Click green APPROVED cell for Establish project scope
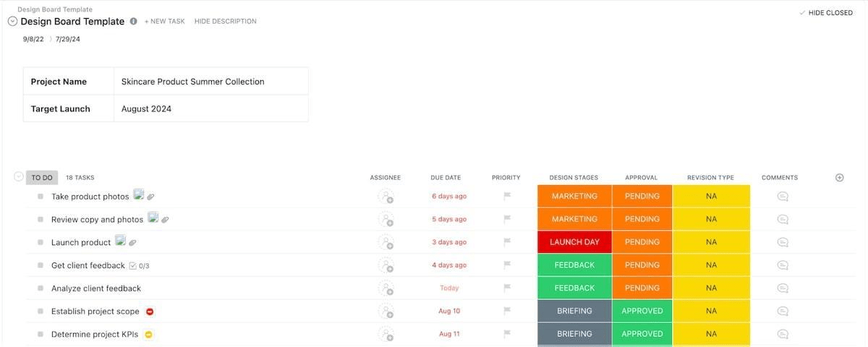868x347 pixels. click(642, 311)
